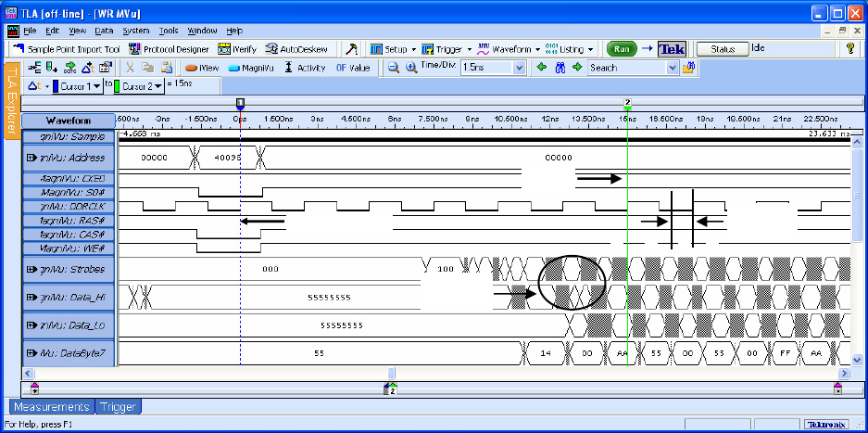
Task: Expand the Strobes bus waveform
Action: (31, 270)
